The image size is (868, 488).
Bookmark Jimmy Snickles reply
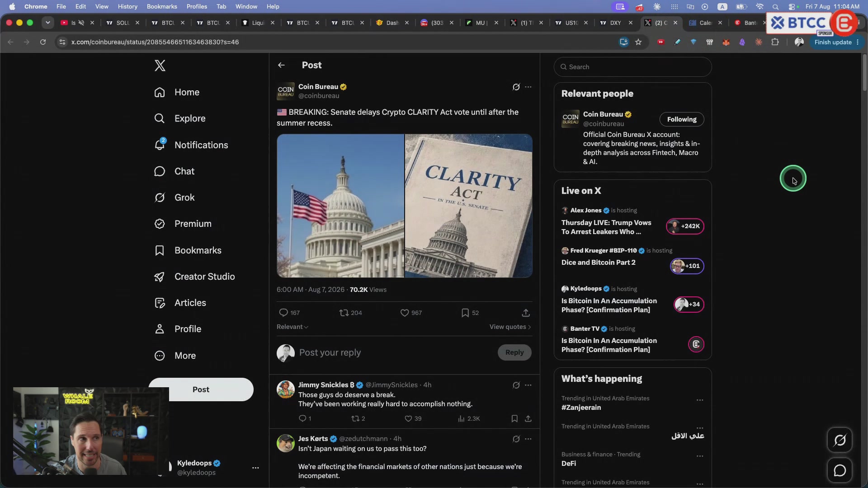pos(514,419)
